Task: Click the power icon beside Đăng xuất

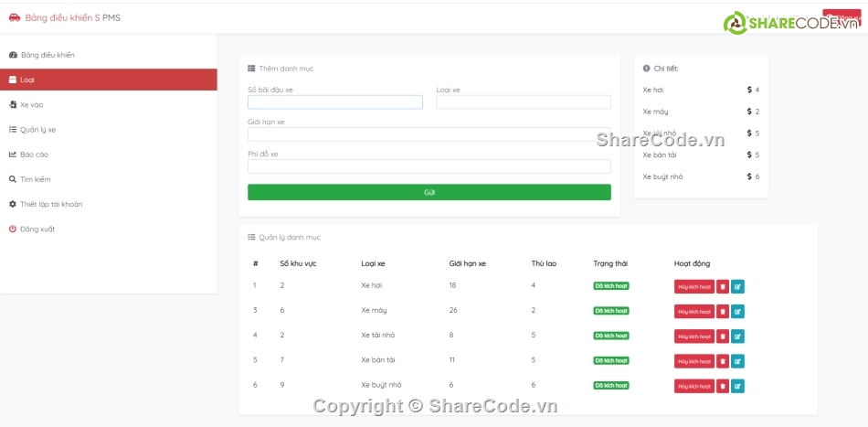Action: coord(13,230)
